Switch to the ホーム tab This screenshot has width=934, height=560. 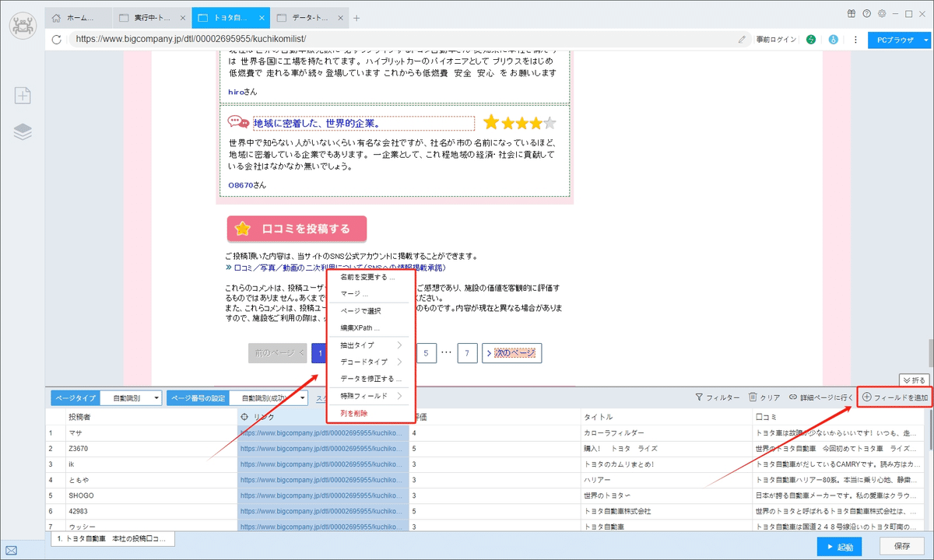pyautogui.click(x=78, y=17)
